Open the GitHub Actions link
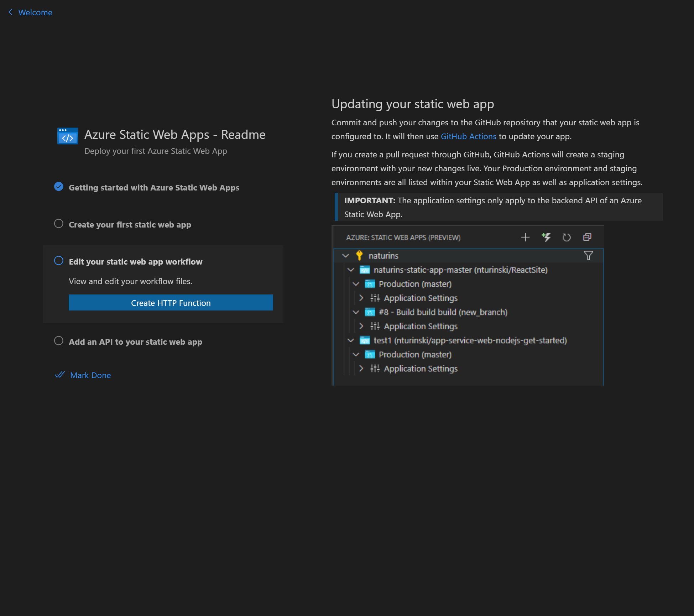 [x=468, y=136]
